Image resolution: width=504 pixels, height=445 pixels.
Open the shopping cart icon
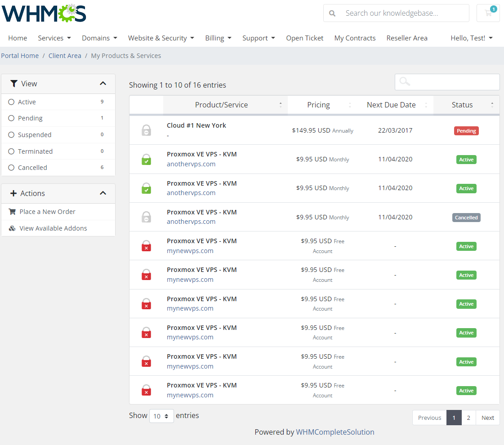488,13
